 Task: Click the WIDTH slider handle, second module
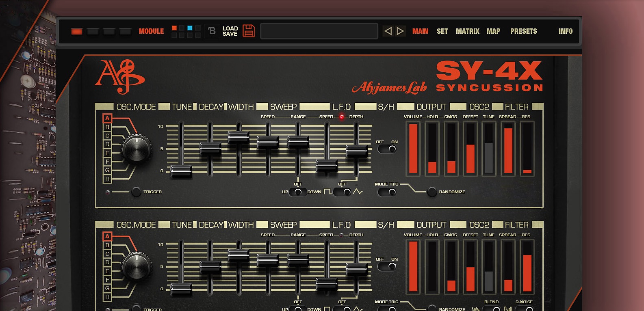239,255
